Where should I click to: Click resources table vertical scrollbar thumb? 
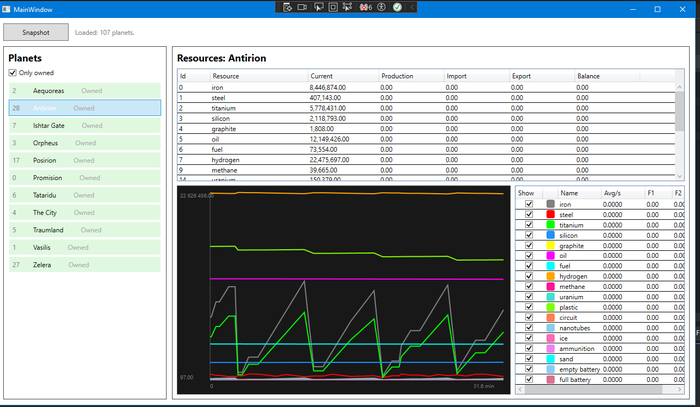point(679,111)
